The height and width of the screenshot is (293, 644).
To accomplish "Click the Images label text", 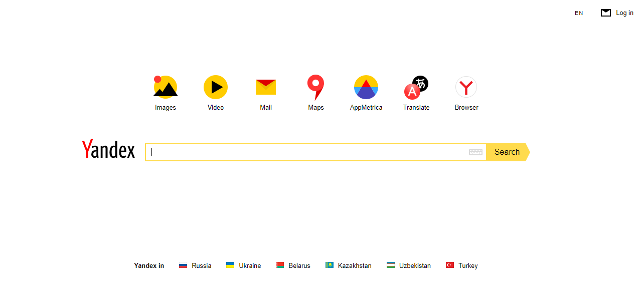I will [166, 108].
